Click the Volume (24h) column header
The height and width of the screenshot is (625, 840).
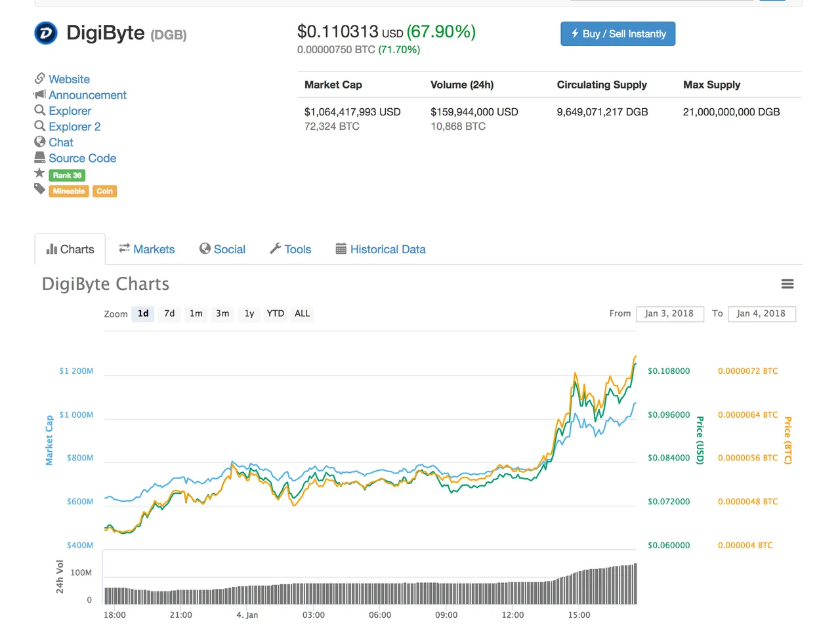pos(462,85)
